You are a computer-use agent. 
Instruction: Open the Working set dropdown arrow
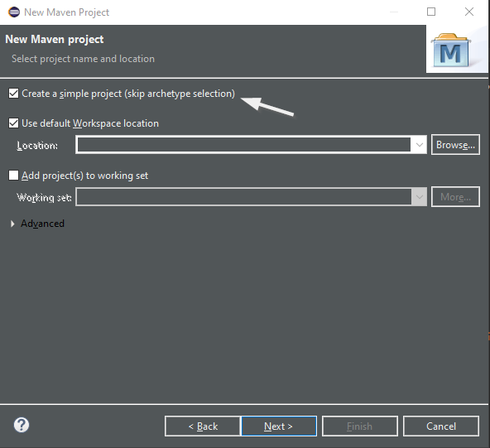tap(419, 196)
